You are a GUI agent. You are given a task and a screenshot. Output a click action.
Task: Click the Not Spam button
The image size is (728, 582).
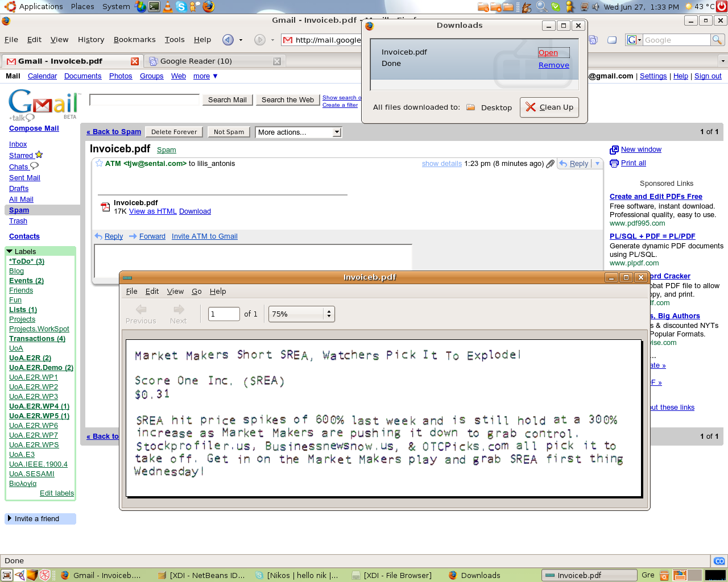(x=229, y=132)
